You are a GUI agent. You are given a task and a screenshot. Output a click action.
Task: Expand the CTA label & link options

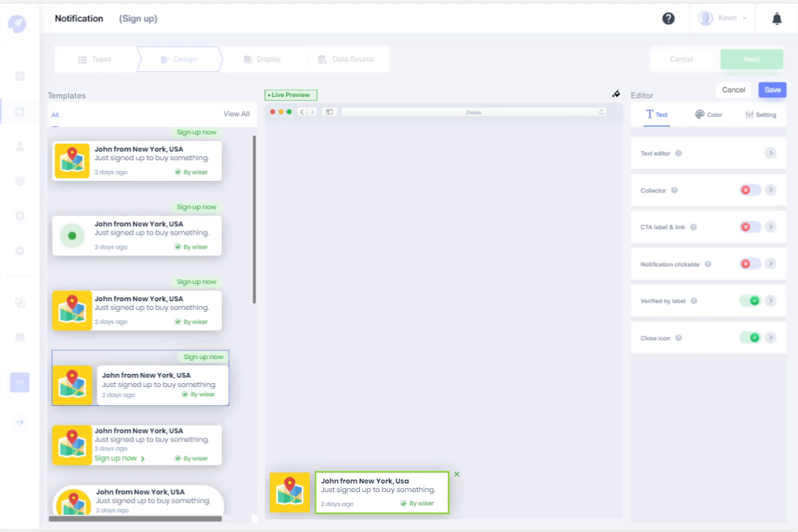tap(770, 227)
